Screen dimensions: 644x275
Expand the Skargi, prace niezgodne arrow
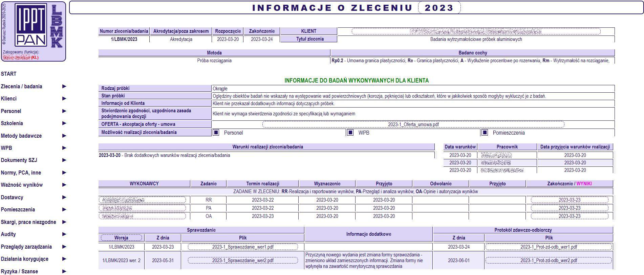click(x=64, y=222)
